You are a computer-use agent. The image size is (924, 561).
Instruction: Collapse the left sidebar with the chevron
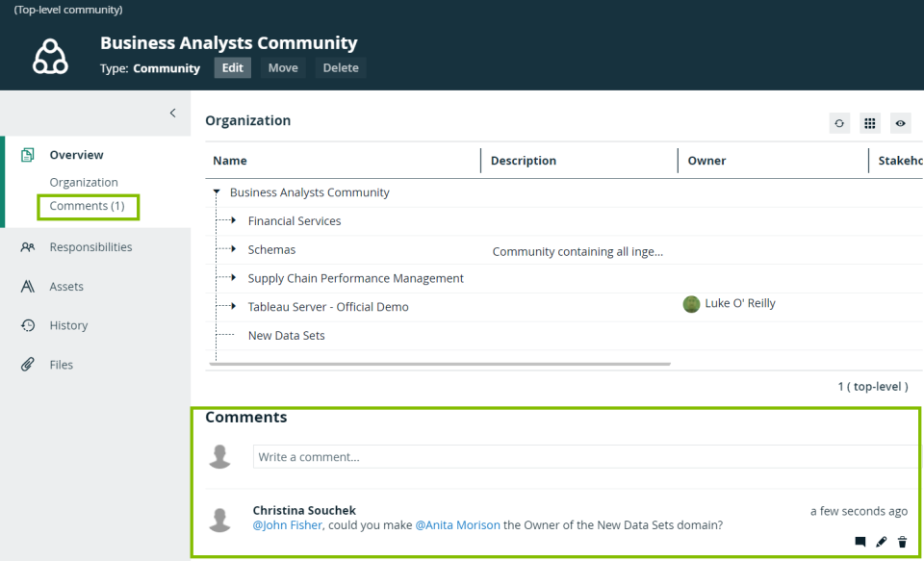pyautogui.click(x=173, y=113)
